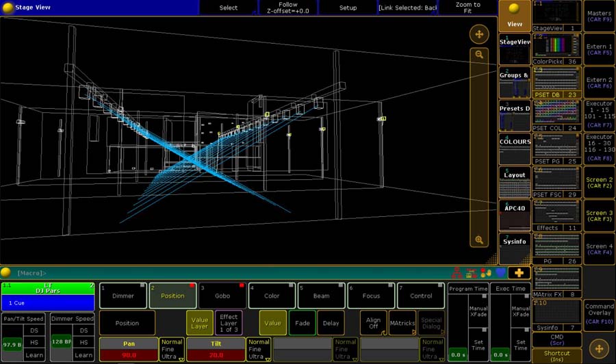This screenshot has width=616, height=364.
Task: Click the yellow plus icon beside command line
Action: point(519,273)
